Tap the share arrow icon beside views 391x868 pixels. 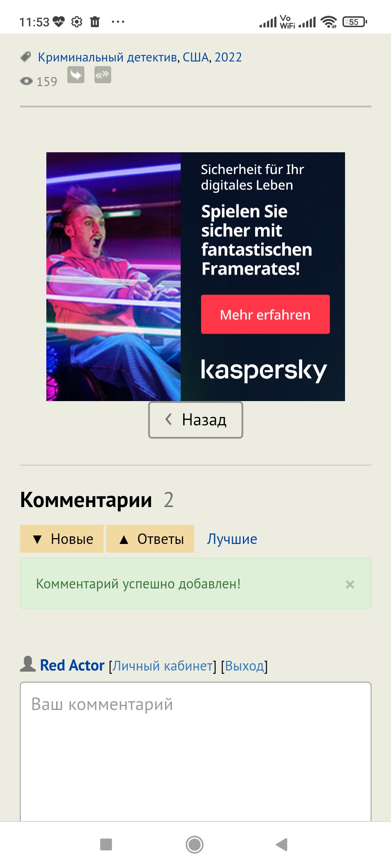[76, 75]
